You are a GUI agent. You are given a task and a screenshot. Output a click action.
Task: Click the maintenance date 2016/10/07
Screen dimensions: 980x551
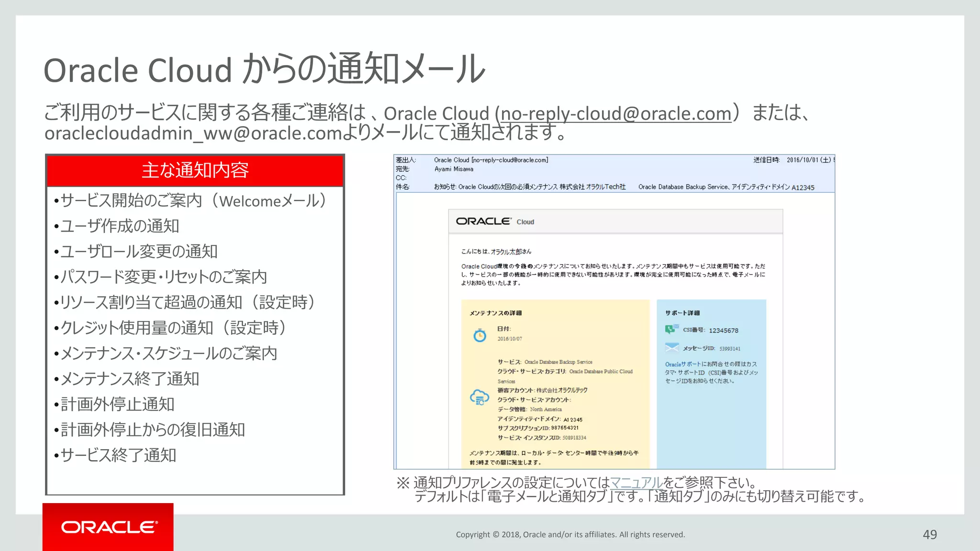click(510, 339)
